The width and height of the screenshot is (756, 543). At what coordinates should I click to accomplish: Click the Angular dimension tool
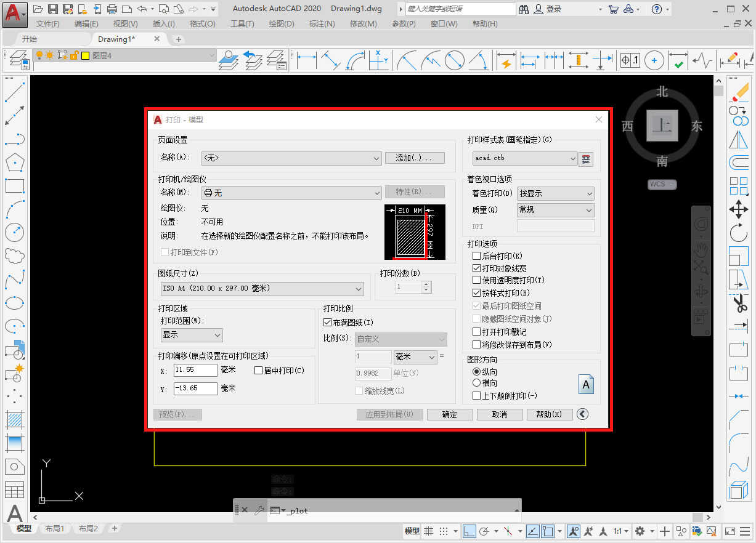click(479, 60)
